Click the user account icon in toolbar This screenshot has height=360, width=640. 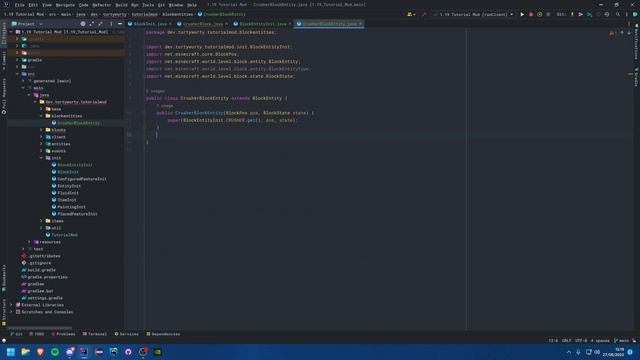[411, 14]
